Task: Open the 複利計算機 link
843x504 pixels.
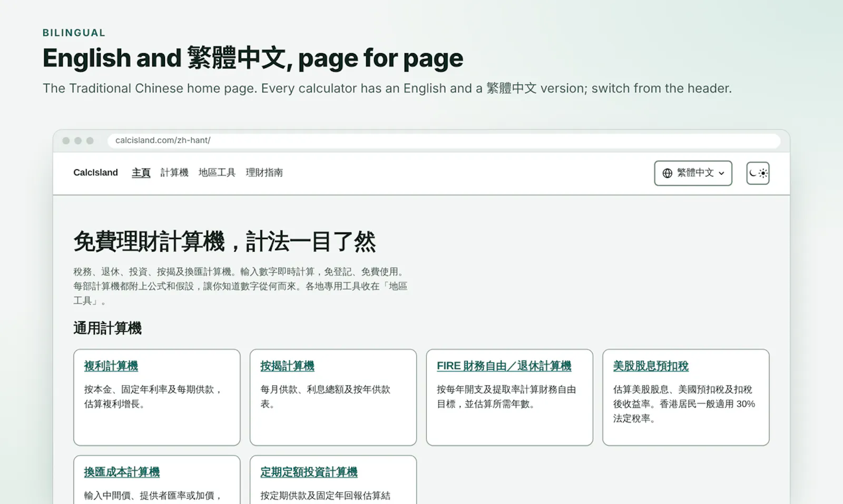Action: [111, 366]
